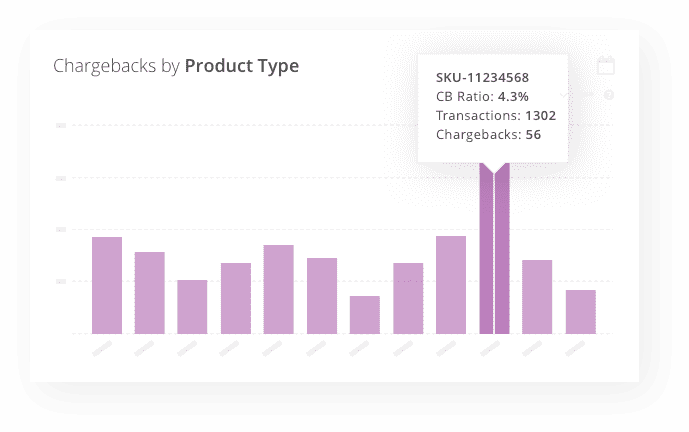Click the shortest bar in the chart

[365, 315]
